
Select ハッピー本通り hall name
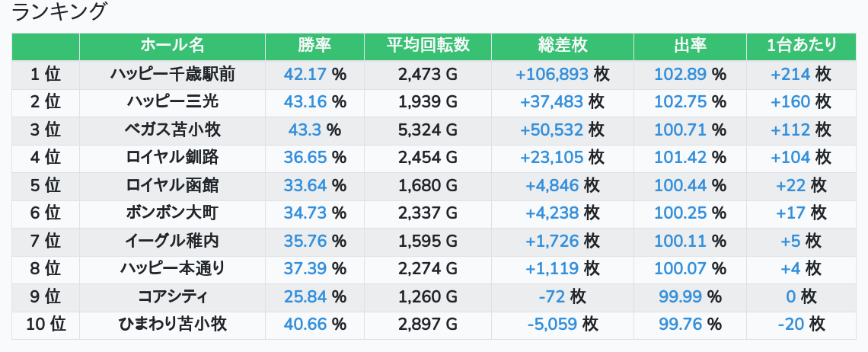tap(172, 268)
